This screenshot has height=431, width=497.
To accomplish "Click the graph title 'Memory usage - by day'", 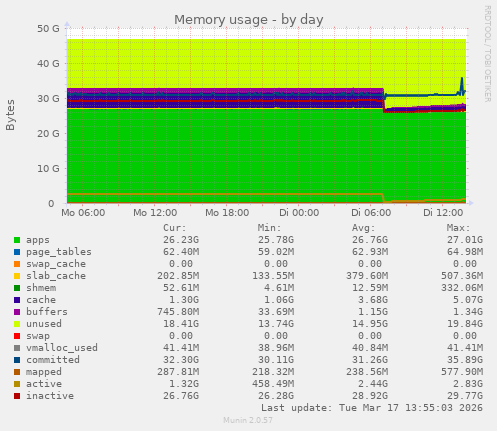I will (x=249, y=20).
